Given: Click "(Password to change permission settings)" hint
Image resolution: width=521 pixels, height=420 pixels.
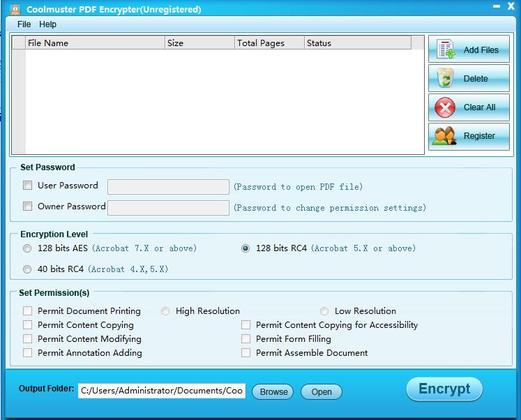Looking at the screenshot, I should [330, 208].
